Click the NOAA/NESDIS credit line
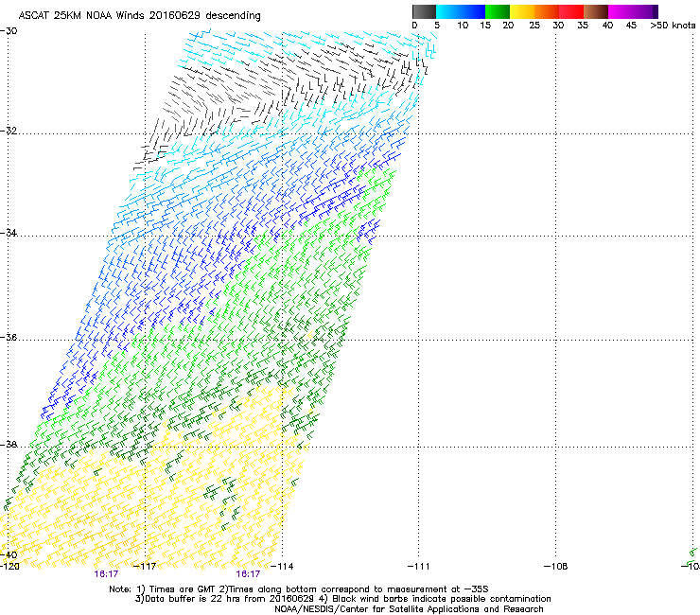 pos(409,609)
